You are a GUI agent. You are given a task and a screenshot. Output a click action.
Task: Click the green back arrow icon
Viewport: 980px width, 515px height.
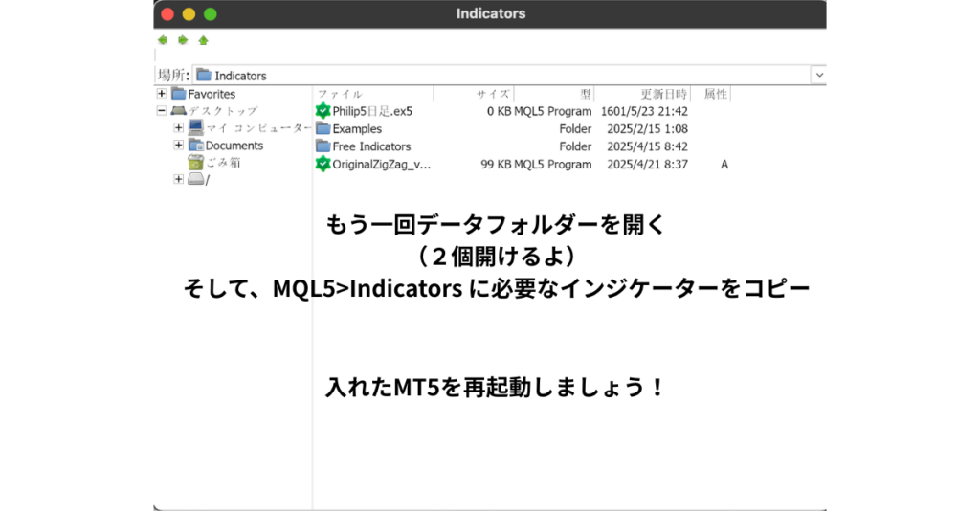163,40
